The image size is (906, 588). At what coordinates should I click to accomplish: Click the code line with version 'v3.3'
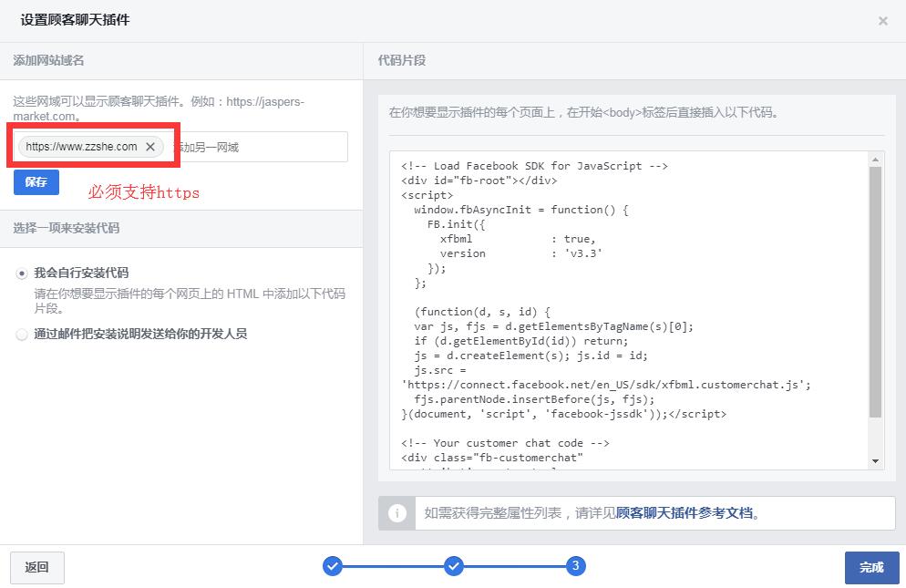point(521,253)
